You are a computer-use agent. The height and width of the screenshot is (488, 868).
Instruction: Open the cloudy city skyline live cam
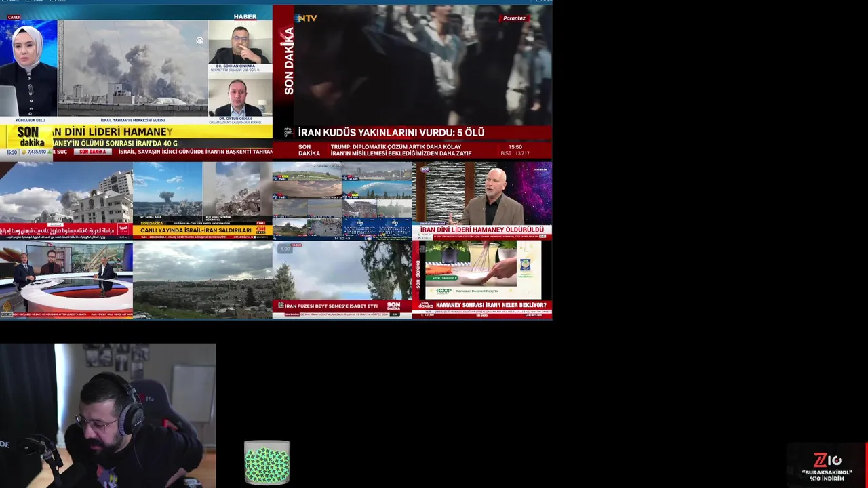point(203,280)
